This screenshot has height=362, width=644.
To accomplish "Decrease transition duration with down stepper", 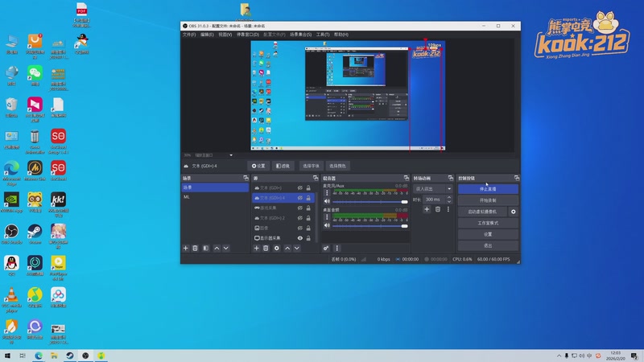I will 449,202.
